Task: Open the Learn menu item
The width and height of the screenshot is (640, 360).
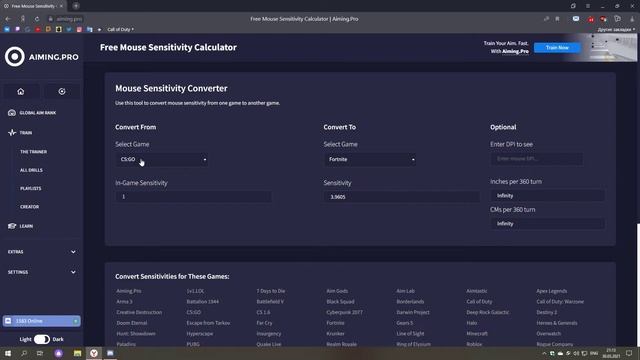Action: pyautogui.click(x=26, y=226)
